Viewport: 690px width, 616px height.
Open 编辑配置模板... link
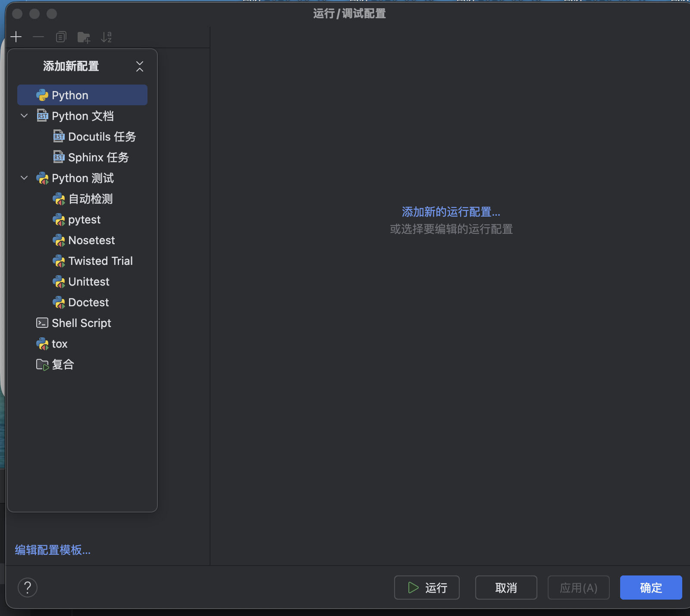point(53,550)
